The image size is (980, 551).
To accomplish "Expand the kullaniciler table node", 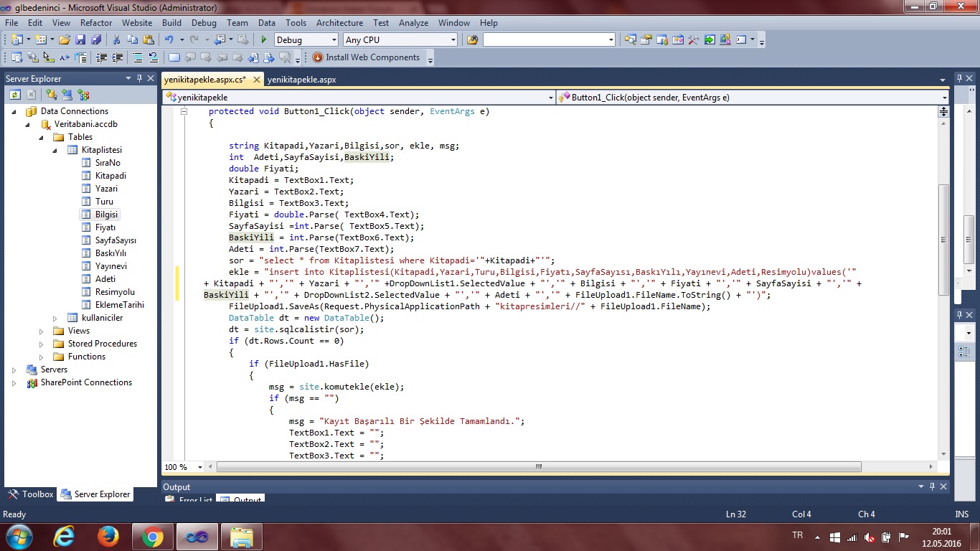I will tap(55, 318).
